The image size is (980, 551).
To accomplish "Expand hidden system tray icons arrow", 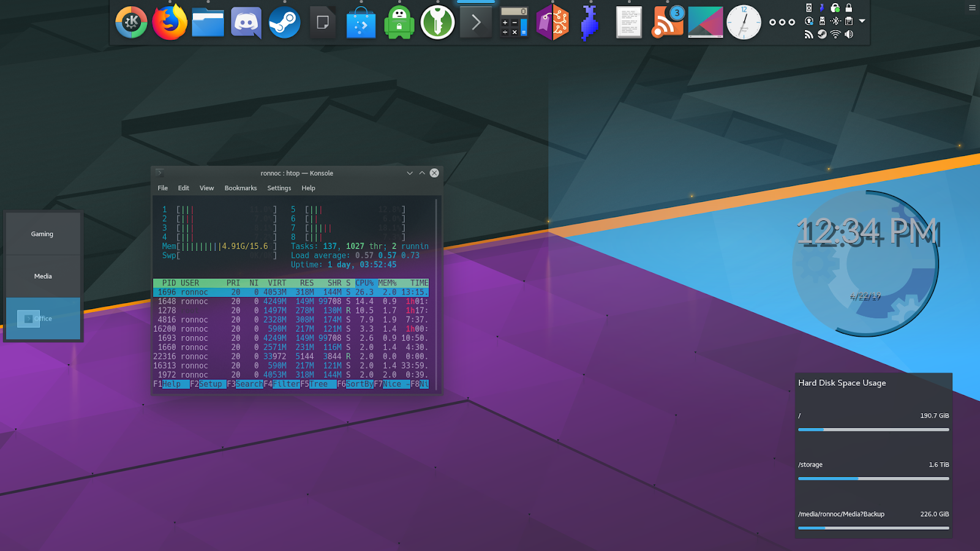I will coord(862,21).
